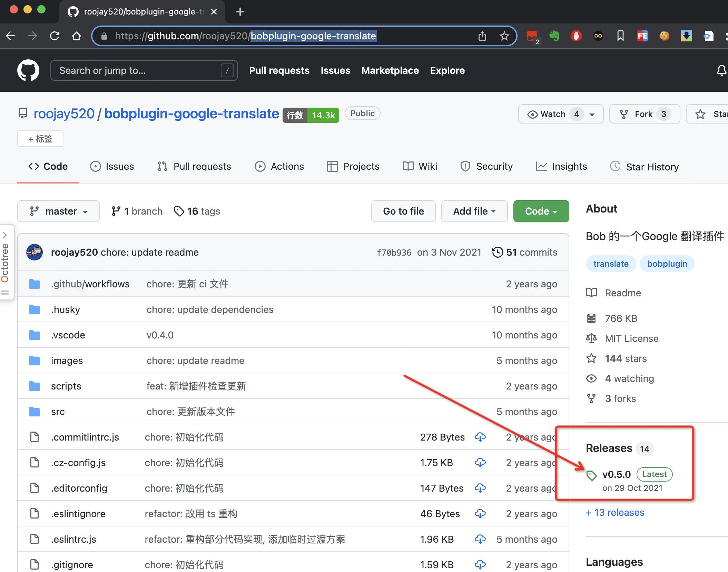Click the browser home icon
Image resolution: width=728 pixels, height=572 pixels.
[x=77, y=36]
